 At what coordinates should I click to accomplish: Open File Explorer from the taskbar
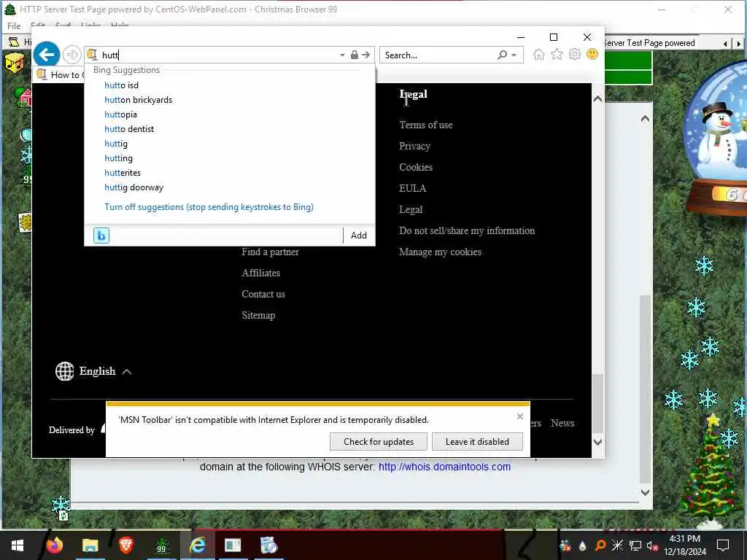90,545
